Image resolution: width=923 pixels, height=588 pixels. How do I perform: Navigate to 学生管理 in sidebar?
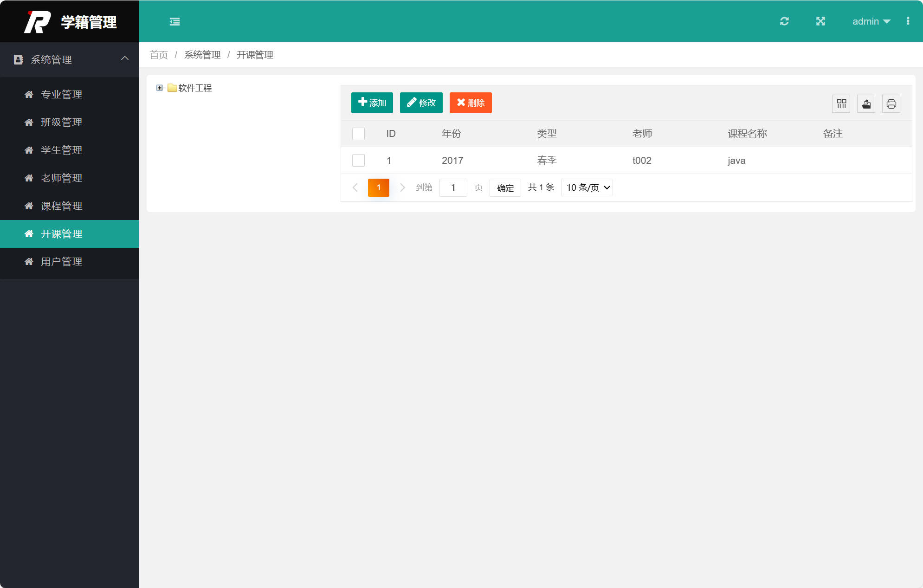click(61, 150)
